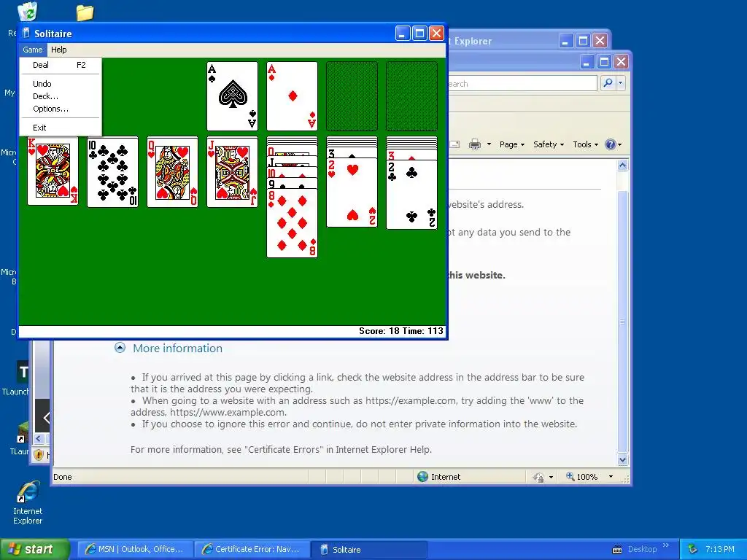Switch to Certificate Error taskbar window

click(x=252, y=549)
